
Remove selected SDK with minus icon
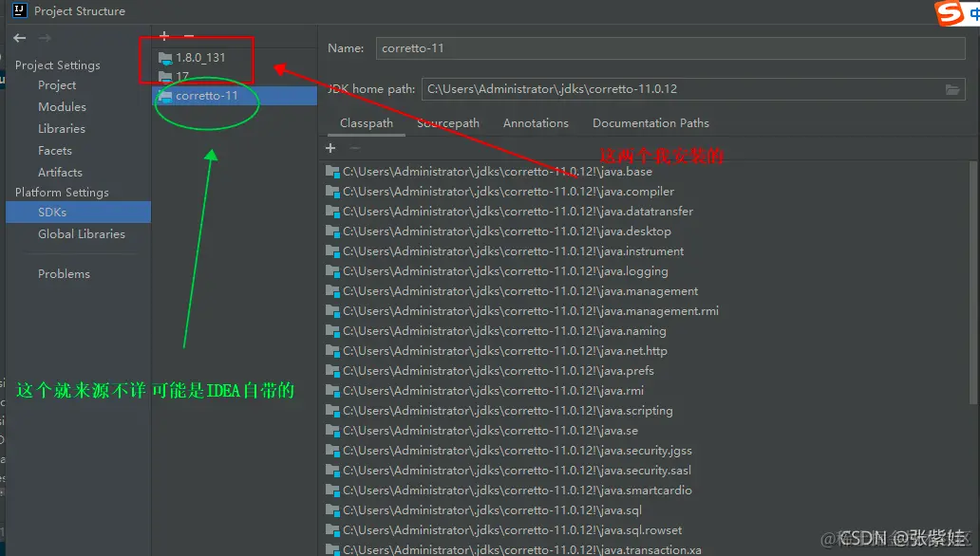189,36
